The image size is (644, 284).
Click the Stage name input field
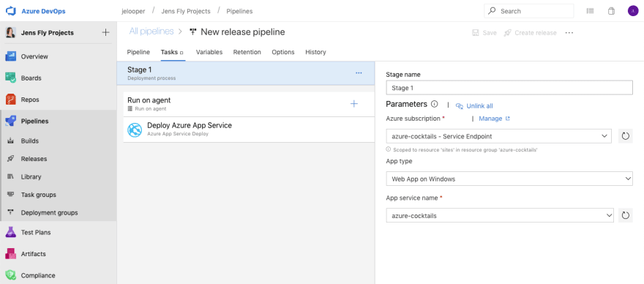pos(509,88)
